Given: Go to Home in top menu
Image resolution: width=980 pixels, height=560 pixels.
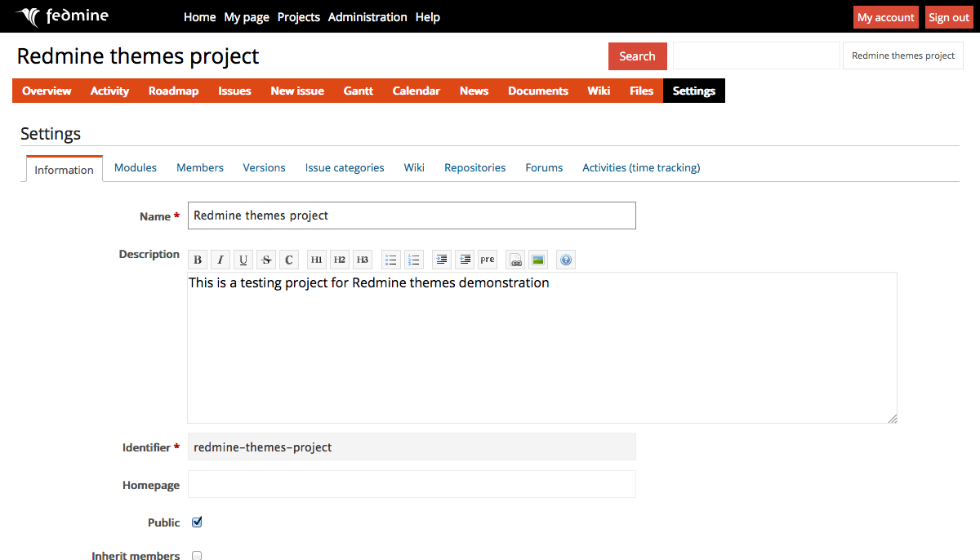Looking at the screenshot, I should (x=199, y=17).
